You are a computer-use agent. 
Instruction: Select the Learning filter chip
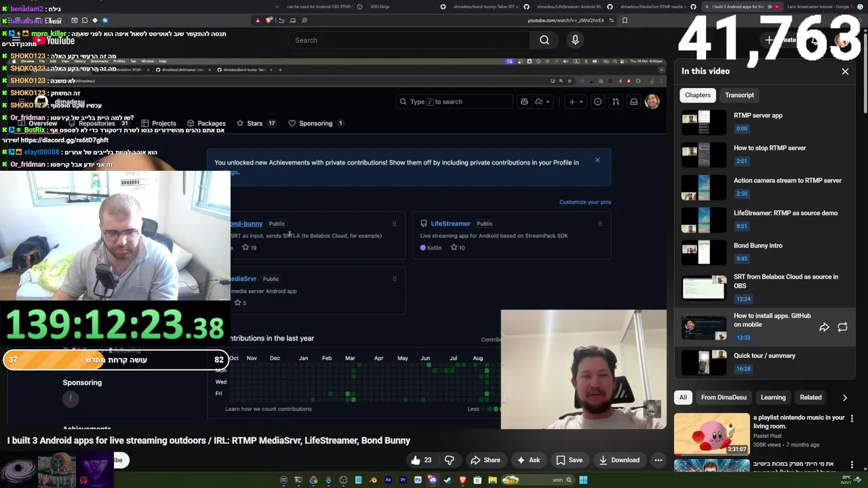pyautogui.click(x=773, y=398)
